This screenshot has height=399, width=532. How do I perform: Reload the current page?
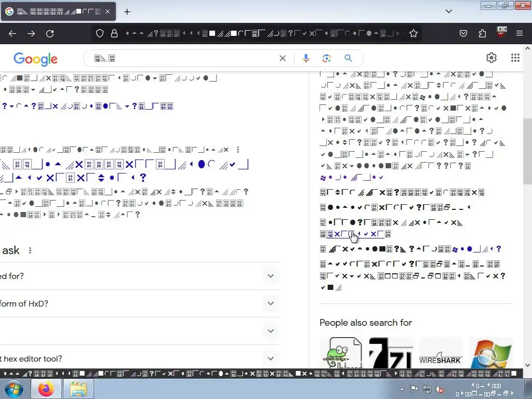50,34
